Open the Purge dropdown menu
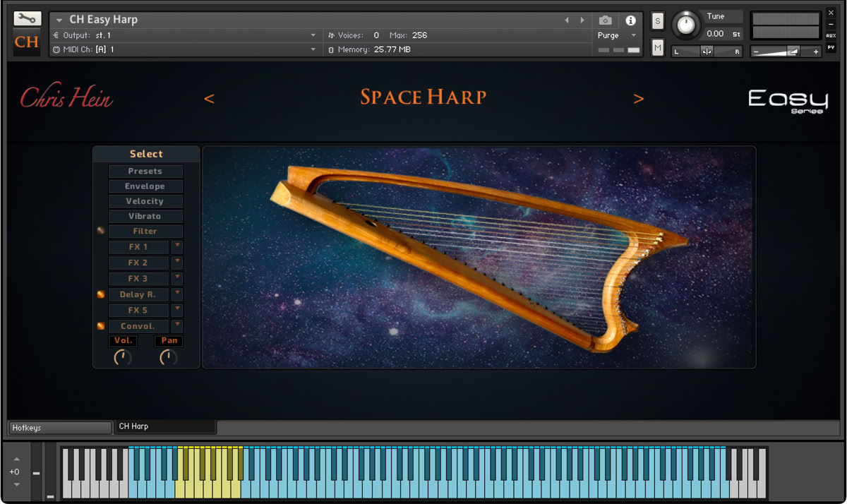This screenshot has width=847, height=504. click(617, 35)
